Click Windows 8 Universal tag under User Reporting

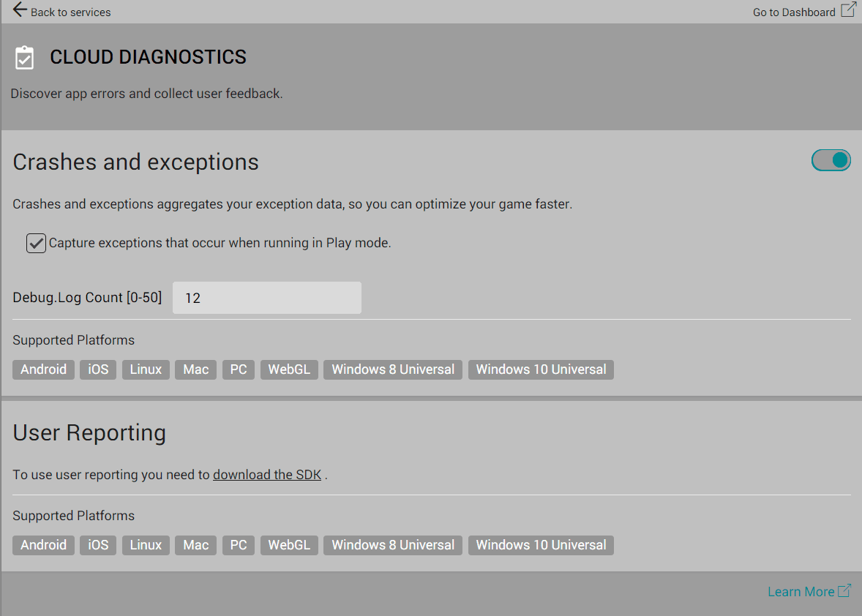tap(393, 545)
